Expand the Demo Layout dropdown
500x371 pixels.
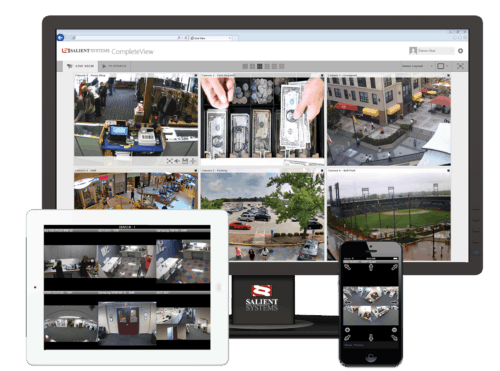click(417, 66)
